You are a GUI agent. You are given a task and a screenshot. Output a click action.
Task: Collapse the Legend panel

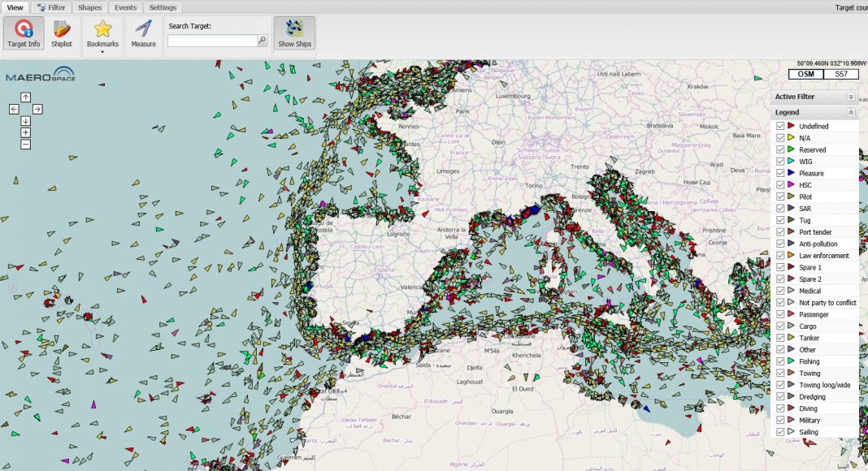[x=851, y=112]
